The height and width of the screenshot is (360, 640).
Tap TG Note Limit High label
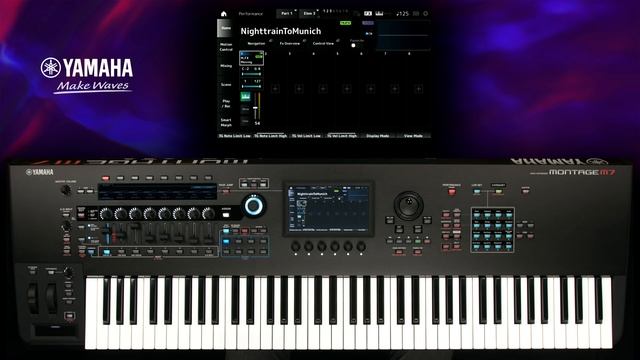click(x=271, y=136)
